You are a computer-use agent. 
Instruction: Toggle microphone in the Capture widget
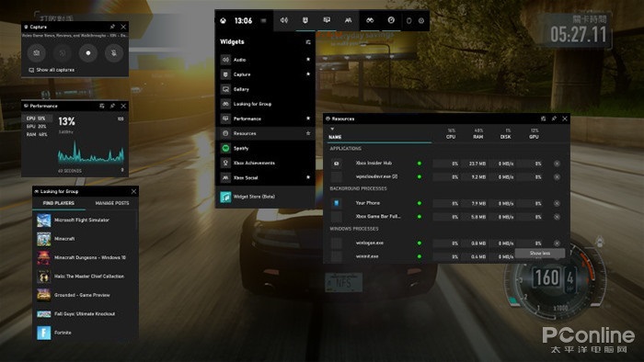pyautogui.click(x=114, y=53)
